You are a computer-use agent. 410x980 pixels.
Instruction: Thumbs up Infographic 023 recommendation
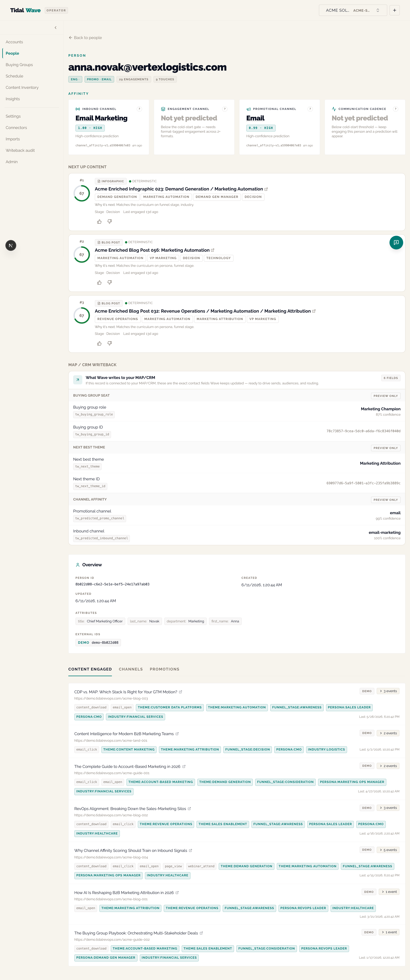99,221
